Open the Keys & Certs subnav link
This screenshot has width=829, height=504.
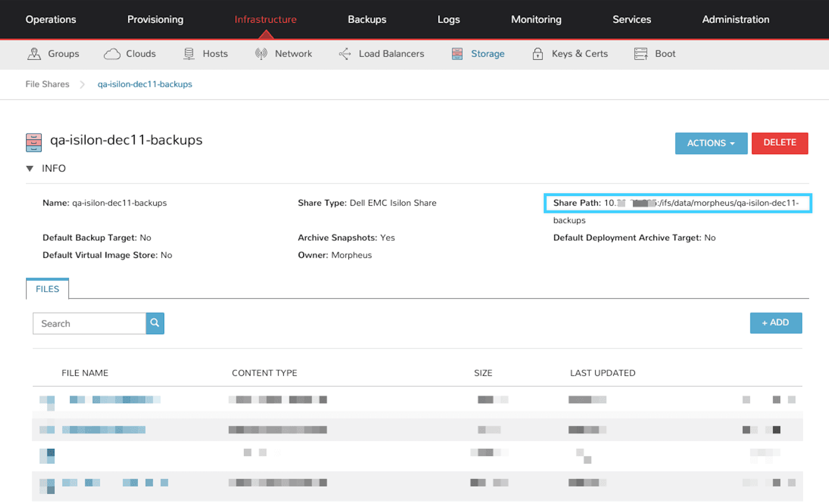[x=579, y=54]
